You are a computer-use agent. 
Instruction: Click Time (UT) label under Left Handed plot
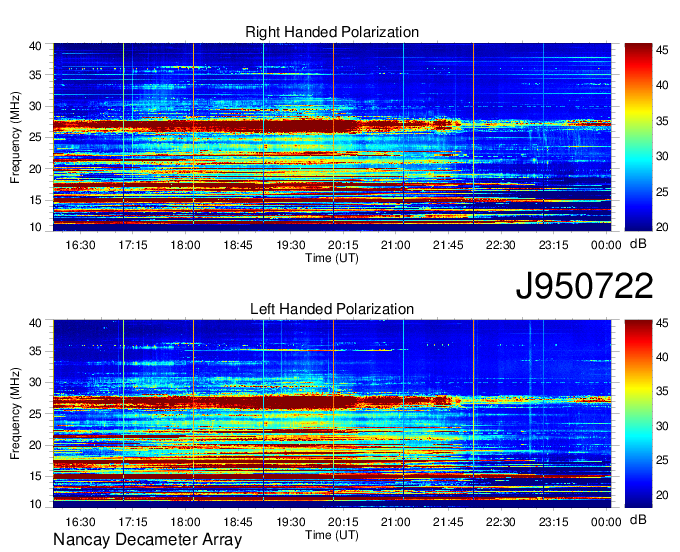tap(332, 535)
